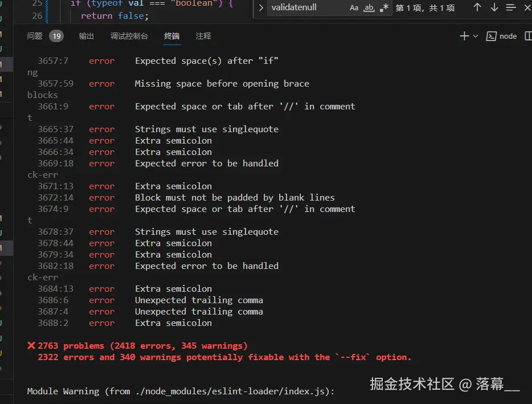Go to previous match with up arrow
This screenshot has height=404, width=532.
coord(477,7)
